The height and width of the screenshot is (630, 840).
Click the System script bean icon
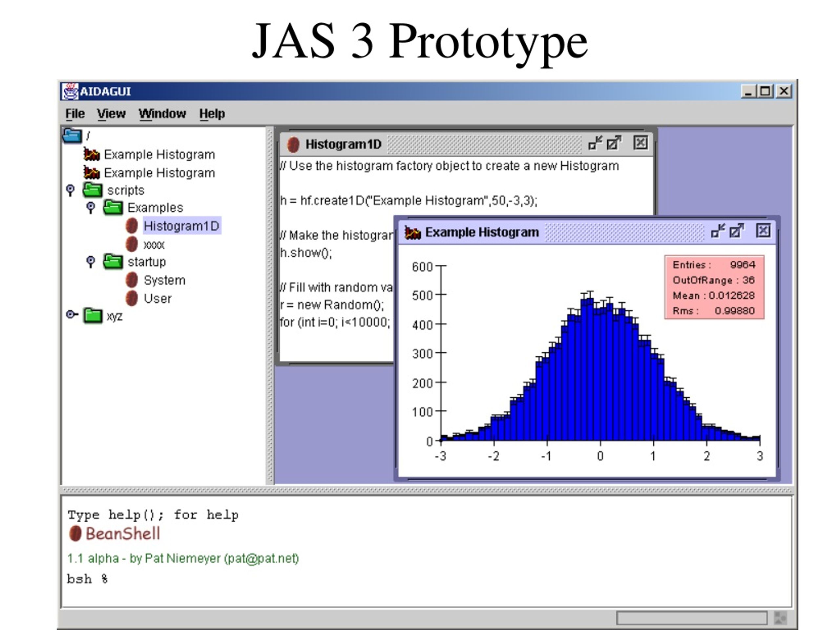[x=132, y=280]
